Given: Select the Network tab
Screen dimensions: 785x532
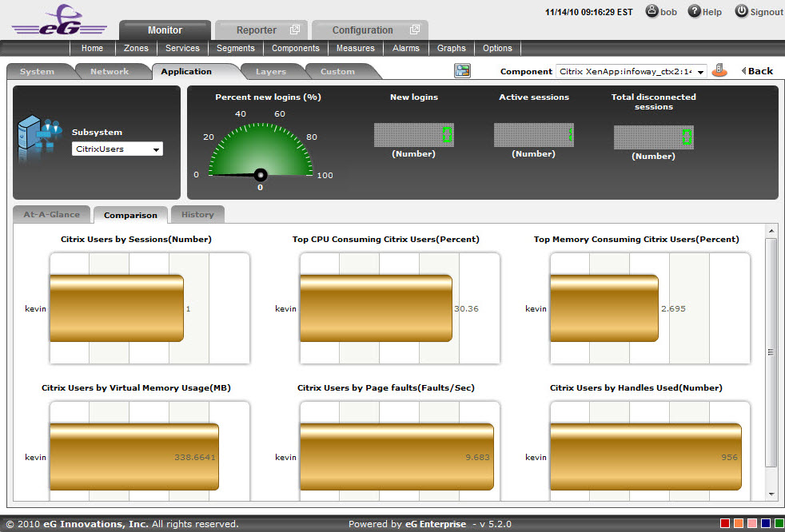Looking at the screenshot, I should click(x=110, y=72).
